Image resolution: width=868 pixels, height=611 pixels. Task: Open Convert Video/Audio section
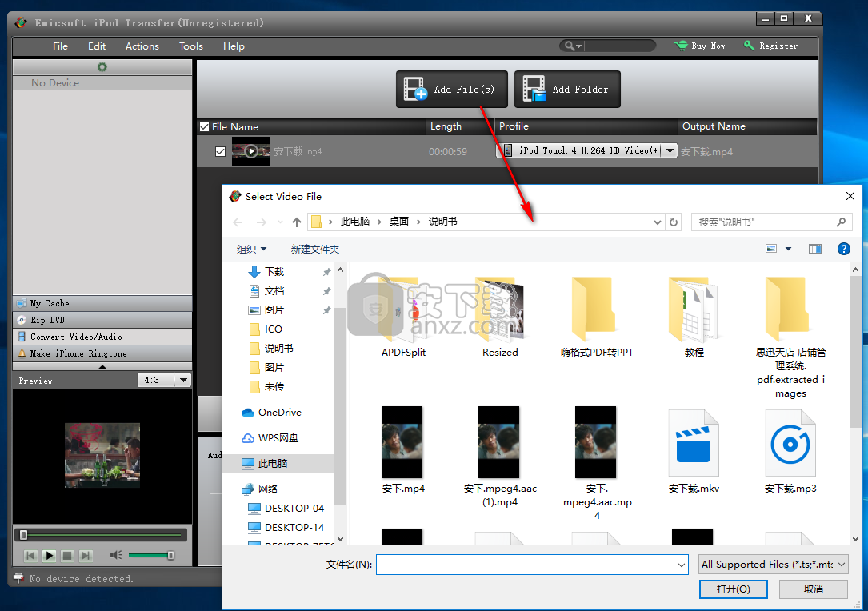tap(102, 337)
